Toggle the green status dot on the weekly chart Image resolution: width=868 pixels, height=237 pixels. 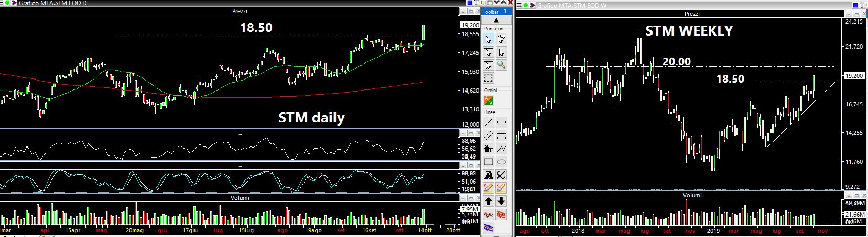point(526,5)
